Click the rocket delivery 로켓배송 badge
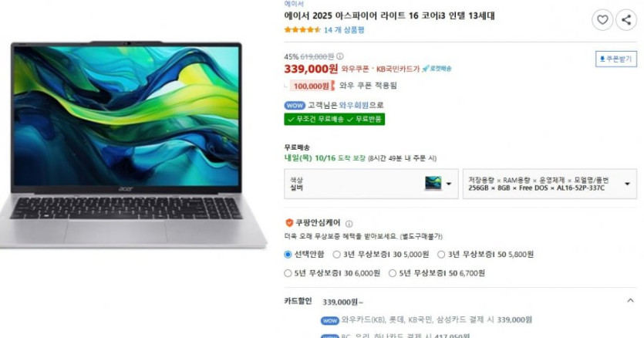The image size is (644, 338). point(437,69)
